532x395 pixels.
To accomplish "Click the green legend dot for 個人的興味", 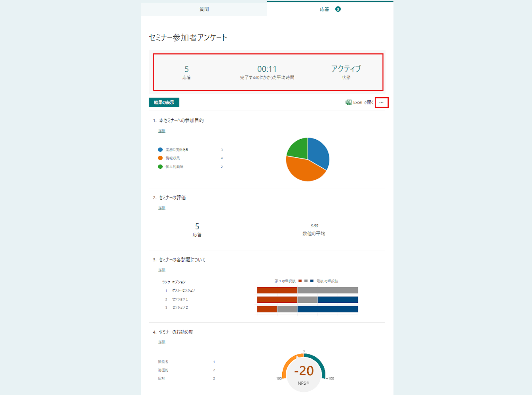I will pyautogui.click(x=160, y=167).
